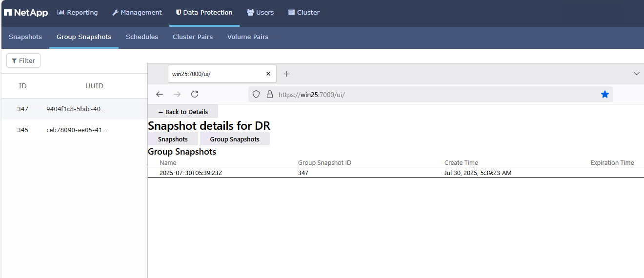
Task: Reload the page with the refresh icon
Action: 195,94
